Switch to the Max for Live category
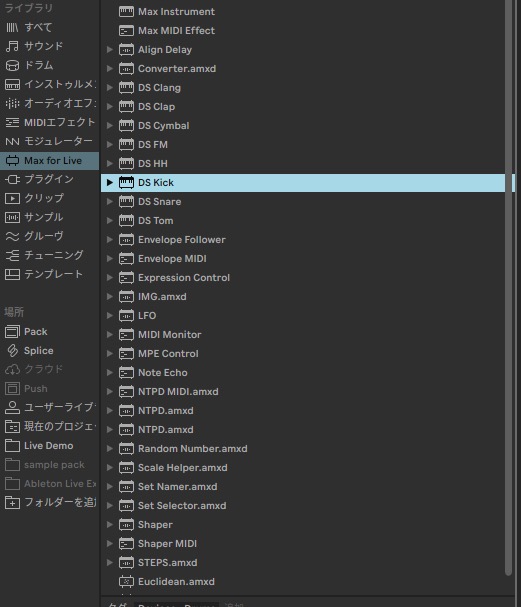The width and height of the screenshot is (521, 607). (50, 161)
